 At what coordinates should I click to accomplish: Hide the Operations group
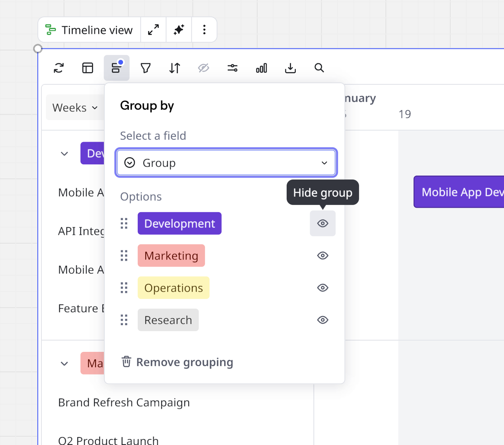pyautogui.click(x=322, y=288)
